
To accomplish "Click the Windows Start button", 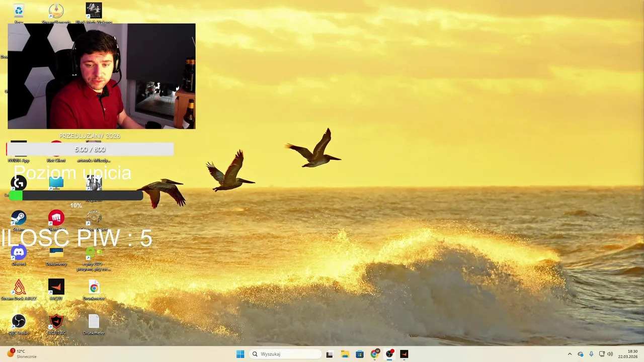I will [240, 354].
